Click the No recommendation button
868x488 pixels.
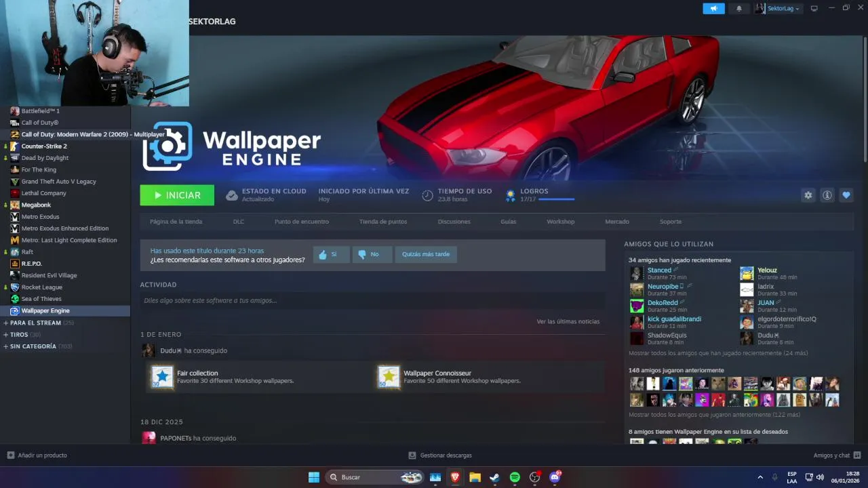tap(372, 254)
